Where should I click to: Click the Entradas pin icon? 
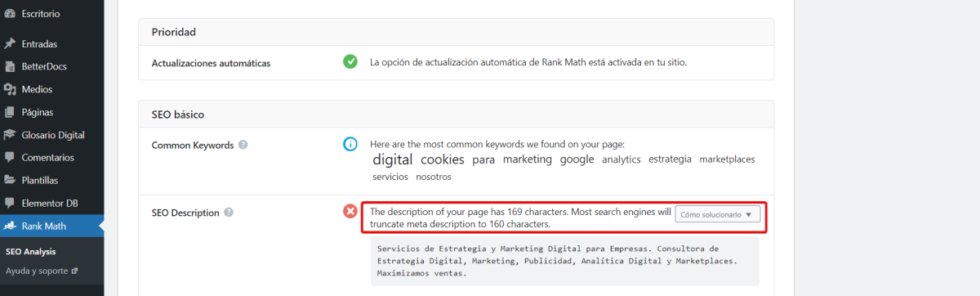(x=10, y=44)
